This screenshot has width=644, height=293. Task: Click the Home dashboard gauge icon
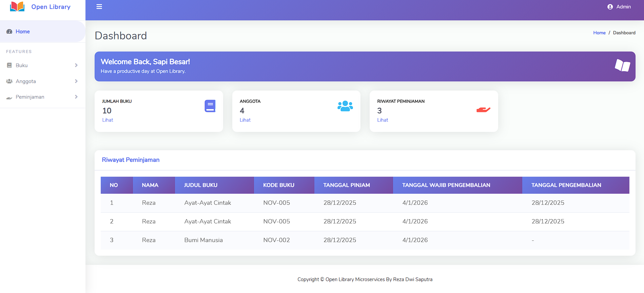(x=9, y=32)
